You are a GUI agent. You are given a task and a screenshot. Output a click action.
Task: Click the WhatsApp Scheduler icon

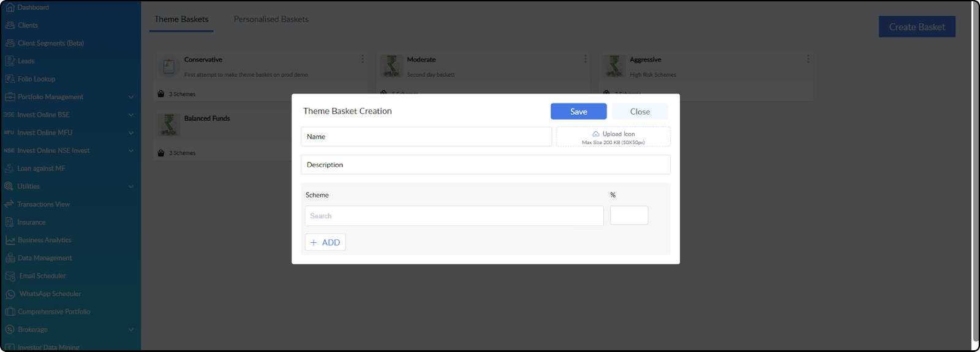point(10,294)
